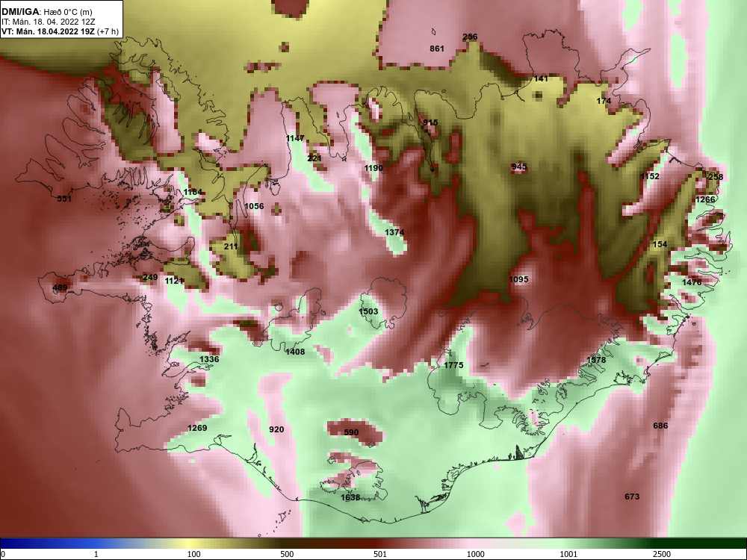747x560 pixels.
Task: Click the map value 256
Action: [470, 37]
